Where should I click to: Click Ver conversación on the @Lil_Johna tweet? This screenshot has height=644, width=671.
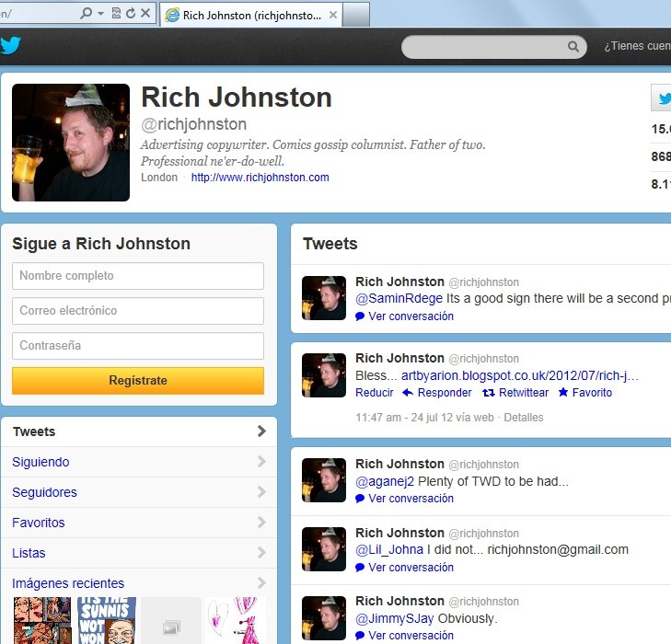[x=411, y=568]
